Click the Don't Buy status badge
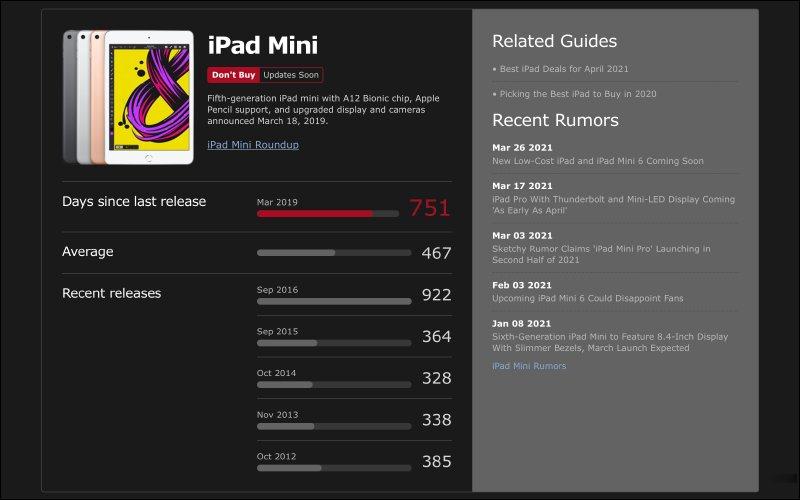Image resolution: width=800 pixels, height=500 pixels. [234, 75]
